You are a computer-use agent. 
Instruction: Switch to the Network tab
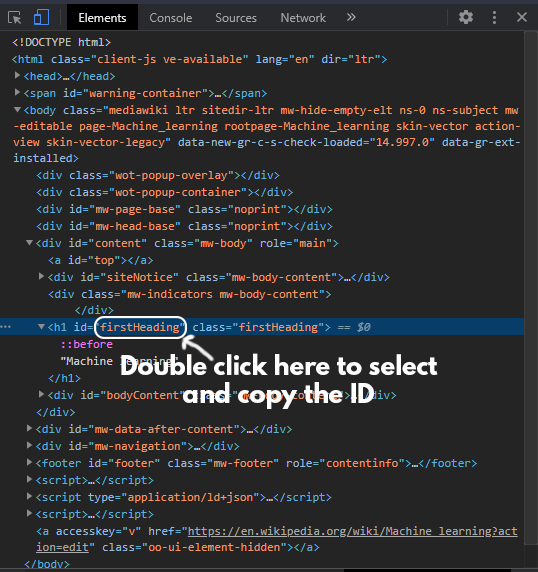click(x=303, y=18)
